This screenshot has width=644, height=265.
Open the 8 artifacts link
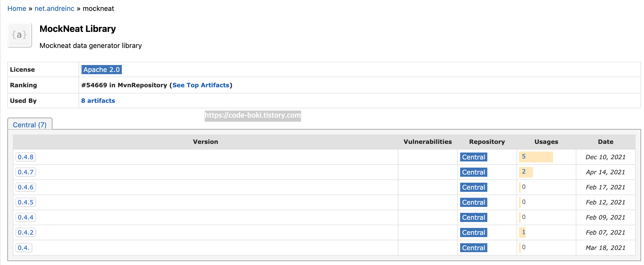point(98,101)
